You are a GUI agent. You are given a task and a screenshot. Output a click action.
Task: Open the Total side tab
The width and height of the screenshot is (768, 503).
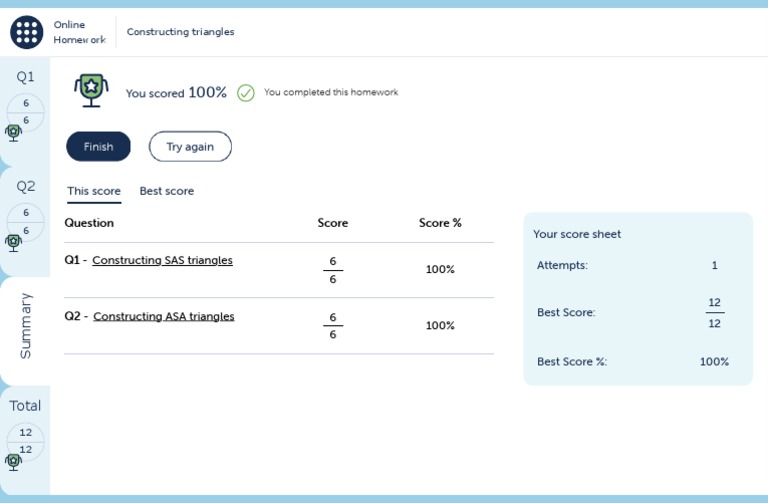click(x=25, y=405)
